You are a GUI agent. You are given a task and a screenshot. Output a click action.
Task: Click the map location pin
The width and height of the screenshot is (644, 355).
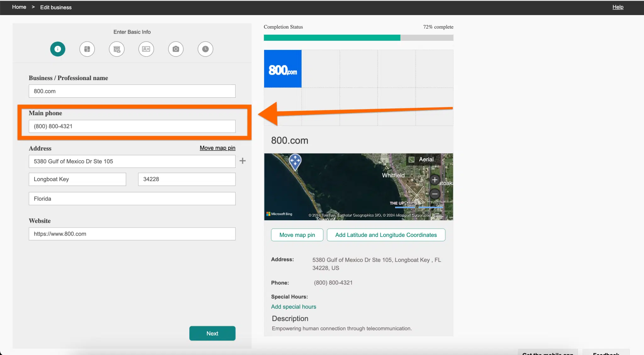[x=295, y=162]
